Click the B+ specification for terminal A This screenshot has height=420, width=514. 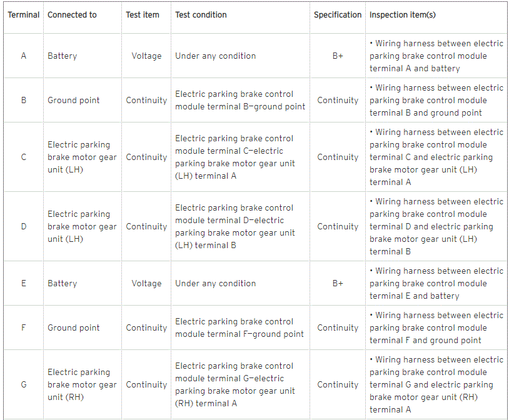(338, 56)
